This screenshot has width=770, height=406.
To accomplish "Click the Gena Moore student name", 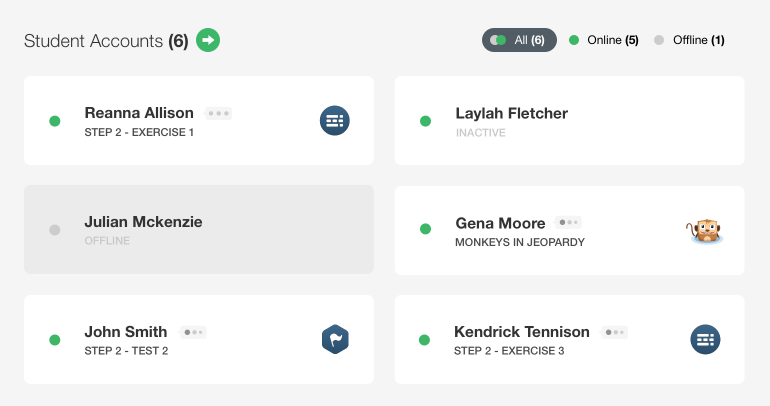I will tap(500, 223).
